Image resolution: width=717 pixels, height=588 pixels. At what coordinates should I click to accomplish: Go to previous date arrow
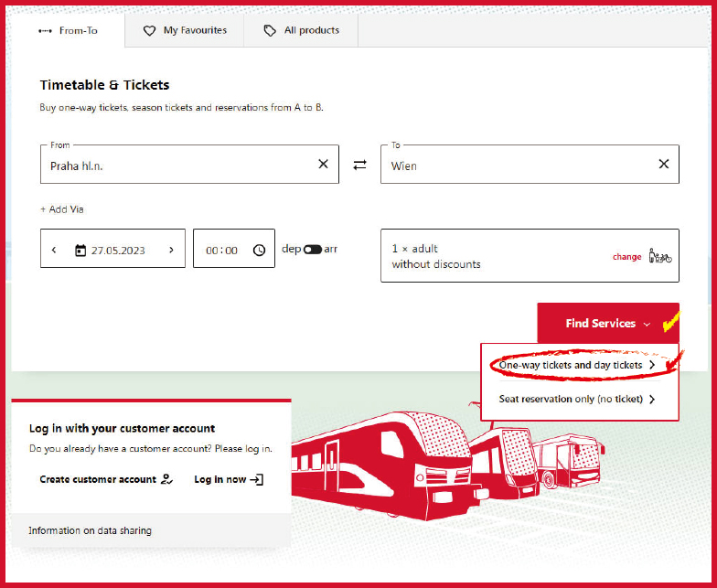pyautogui.click(x=54, y=250)
